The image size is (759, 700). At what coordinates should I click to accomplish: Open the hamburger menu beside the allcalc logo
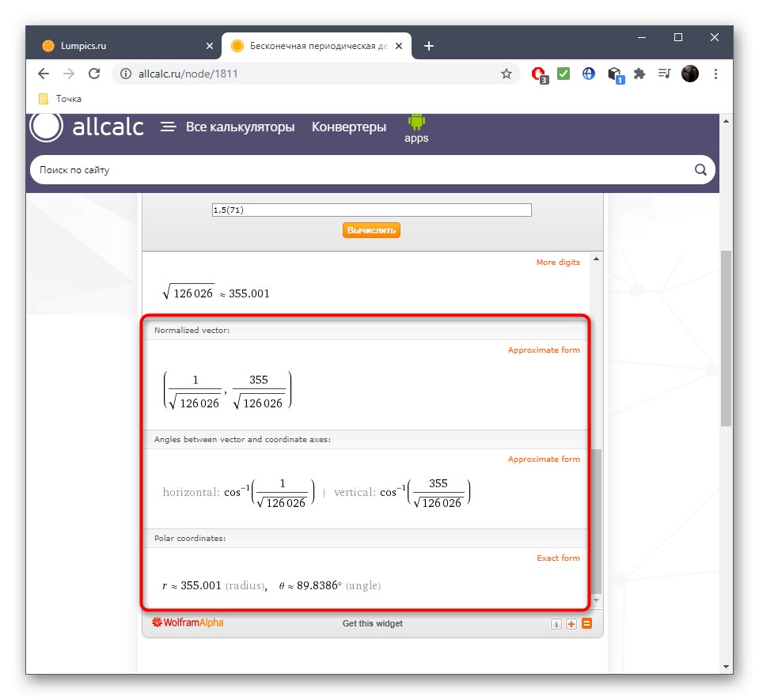[169, 127]
